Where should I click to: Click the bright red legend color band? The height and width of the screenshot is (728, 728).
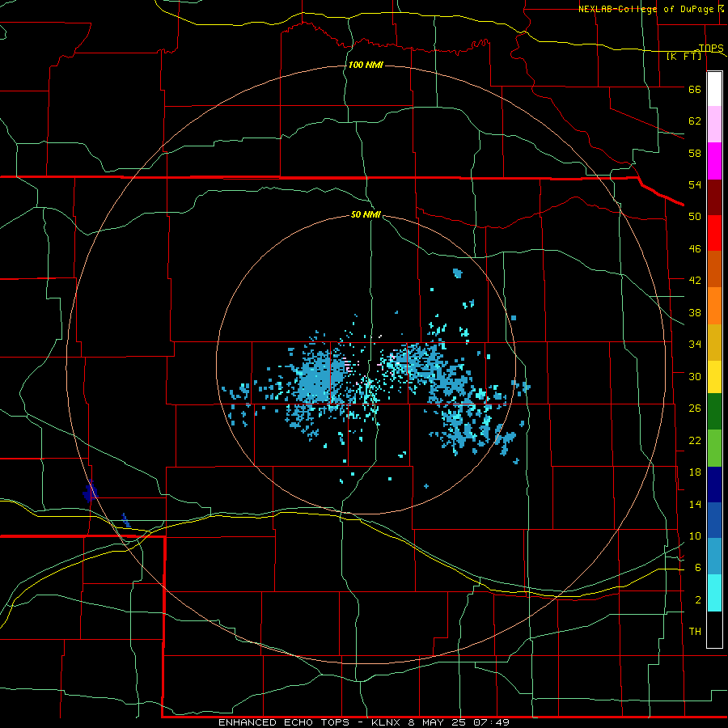714,233
